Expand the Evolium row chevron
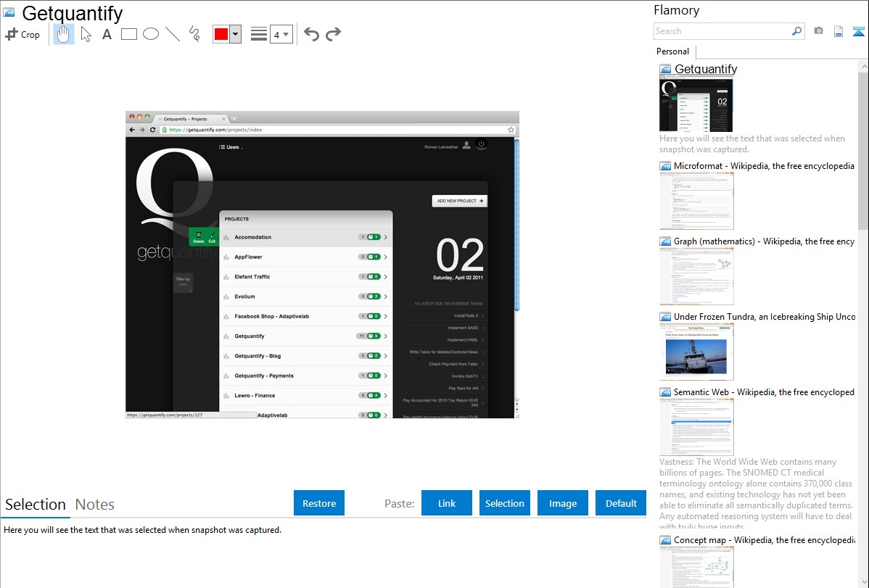This screenshot has width=869, height=588. 386,297
